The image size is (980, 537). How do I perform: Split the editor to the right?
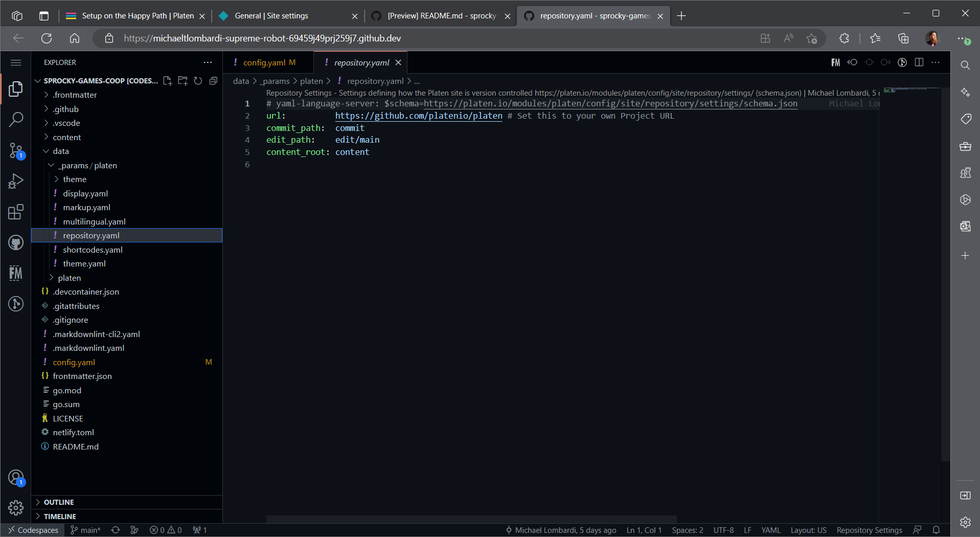click(x=919, y=62)
